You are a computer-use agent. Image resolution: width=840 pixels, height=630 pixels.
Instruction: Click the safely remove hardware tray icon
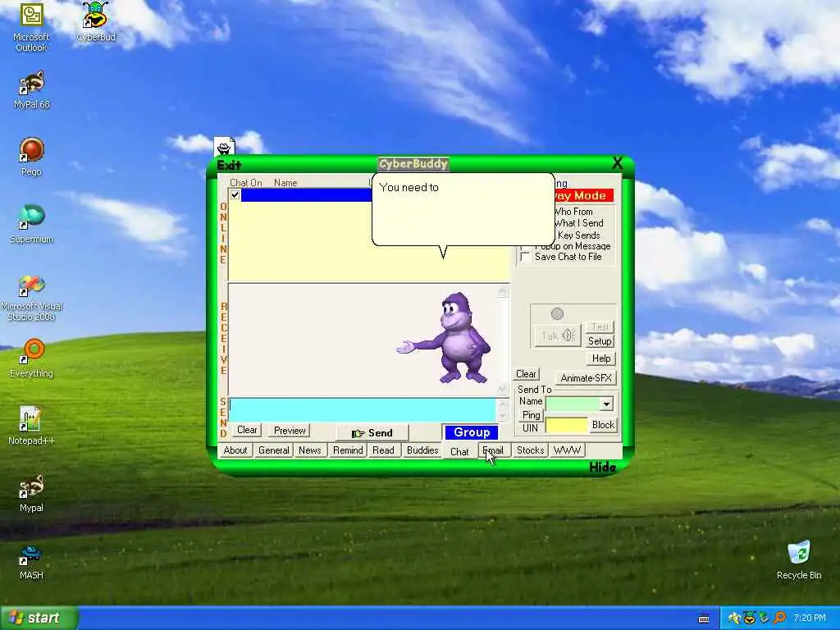765,619
